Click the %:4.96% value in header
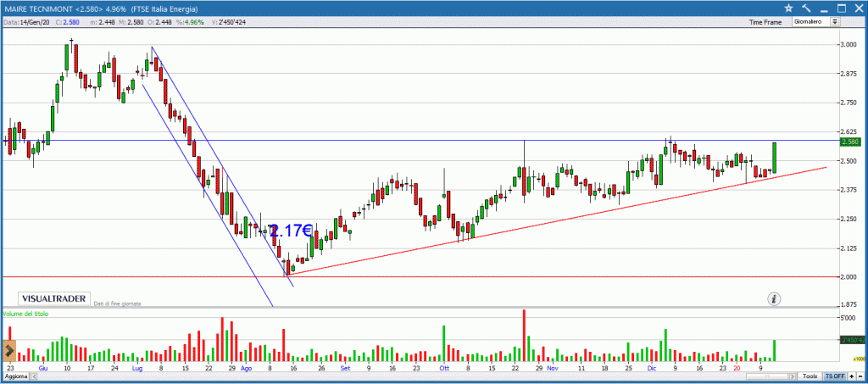This screenshot has height=384, width=868. pyautogui.click(x=190, y=22)
